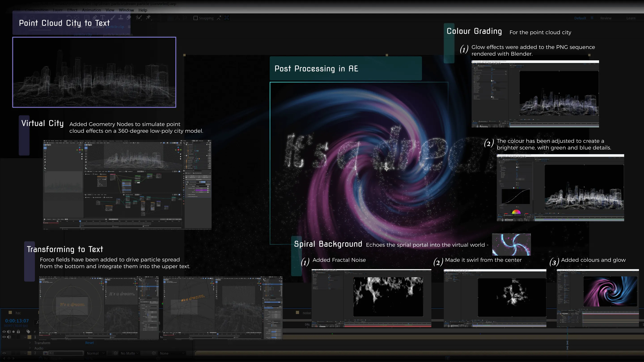Open the No Matte track matte dropdown

click(x=129, y=353)
